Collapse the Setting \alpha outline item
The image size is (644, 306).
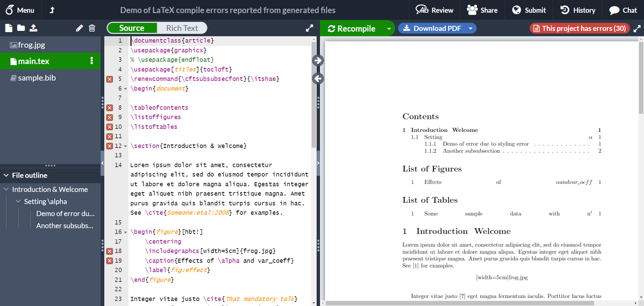tap(18, 201)
